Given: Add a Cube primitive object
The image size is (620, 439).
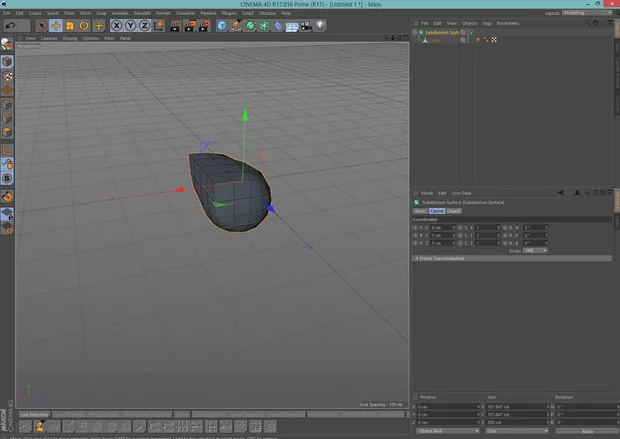Looking at the screenshot, I should [x=223, y=25].
